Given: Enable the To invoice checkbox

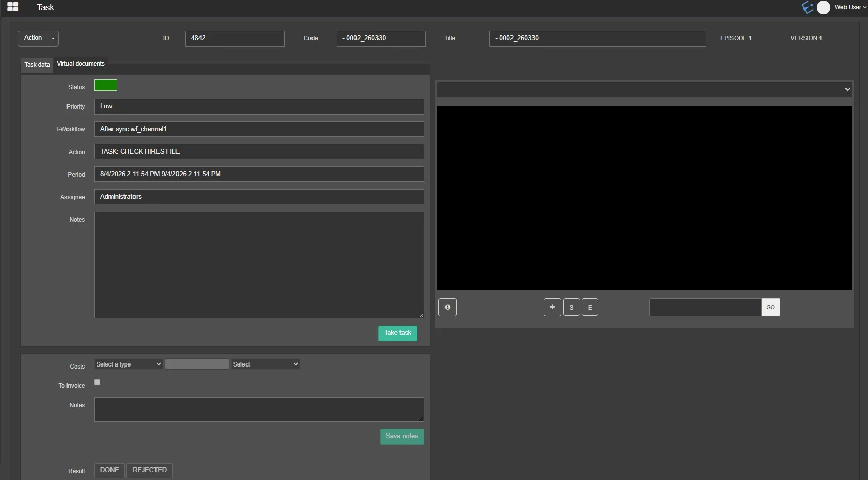Looking at the screenshot, I should coord(97,382).
